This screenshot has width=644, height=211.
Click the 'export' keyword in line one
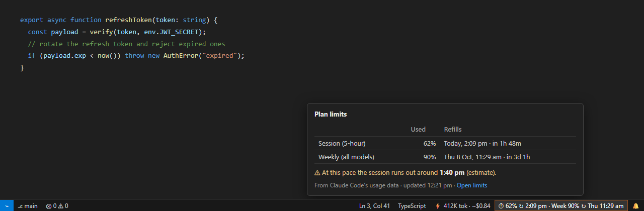click(32, 20)
